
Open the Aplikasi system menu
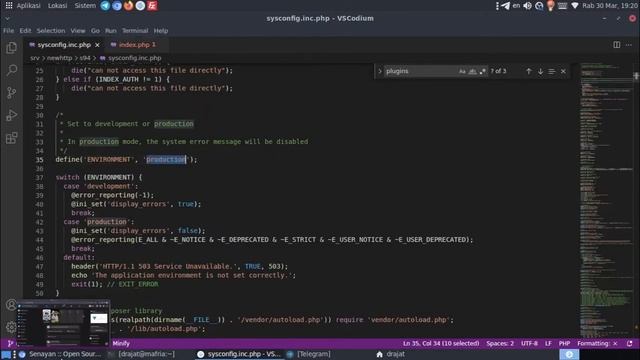coord(29,6)
